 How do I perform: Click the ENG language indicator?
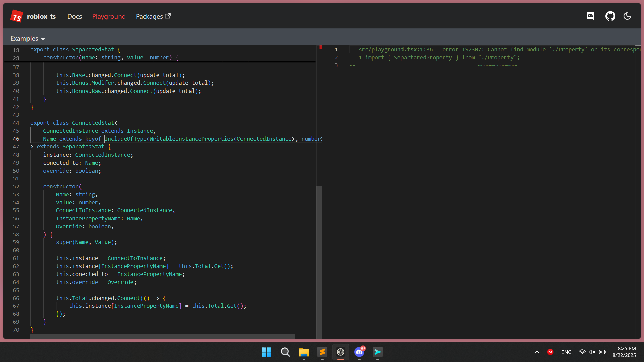click(566, 352)
